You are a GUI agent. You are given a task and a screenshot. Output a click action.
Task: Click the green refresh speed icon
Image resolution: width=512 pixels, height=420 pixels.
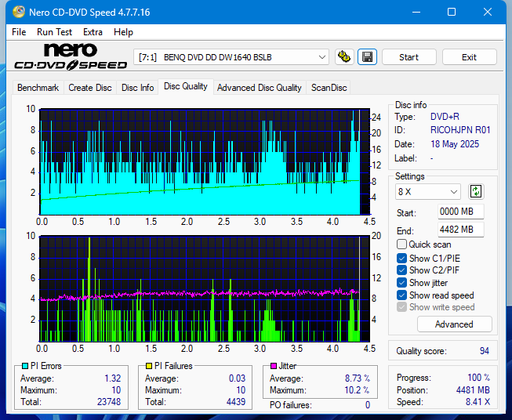476,191
